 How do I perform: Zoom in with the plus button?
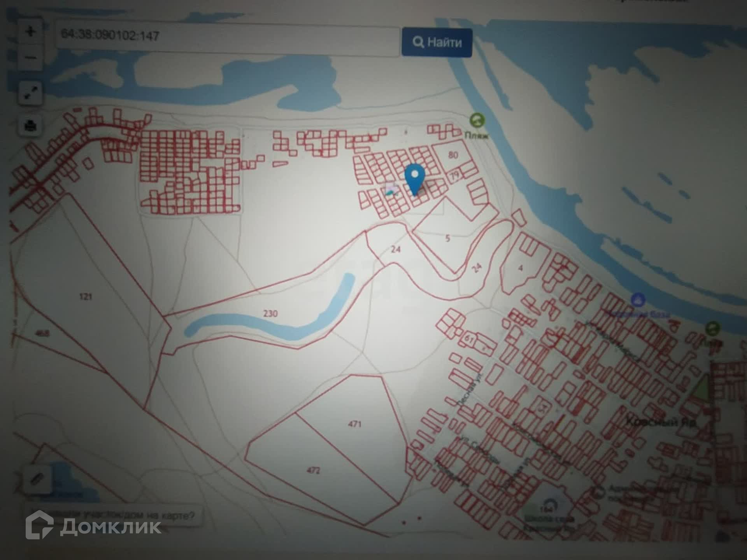pos(30,31)
